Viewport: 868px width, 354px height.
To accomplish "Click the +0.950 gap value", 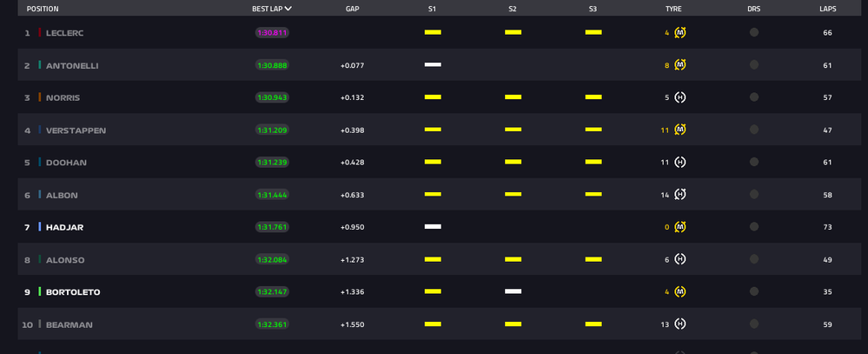I will [x=352, y=227].
